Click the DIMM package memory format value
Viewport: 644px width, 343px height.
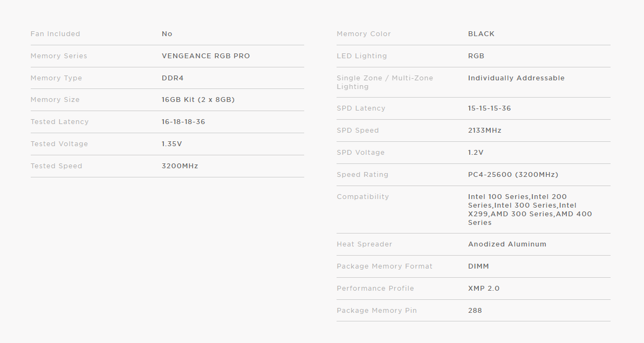(478, 266)
